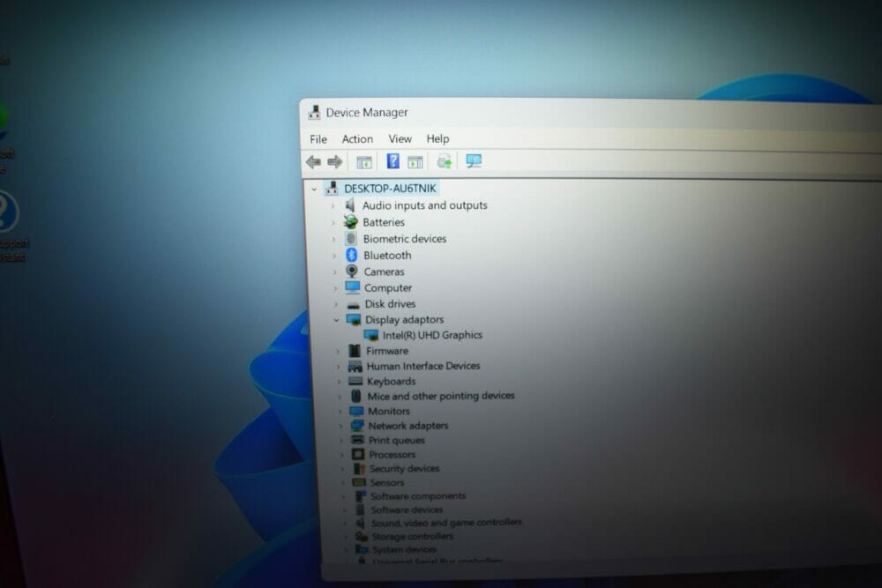
Task: Click the Keyboards icon
Action: click(x=355, y=381)
